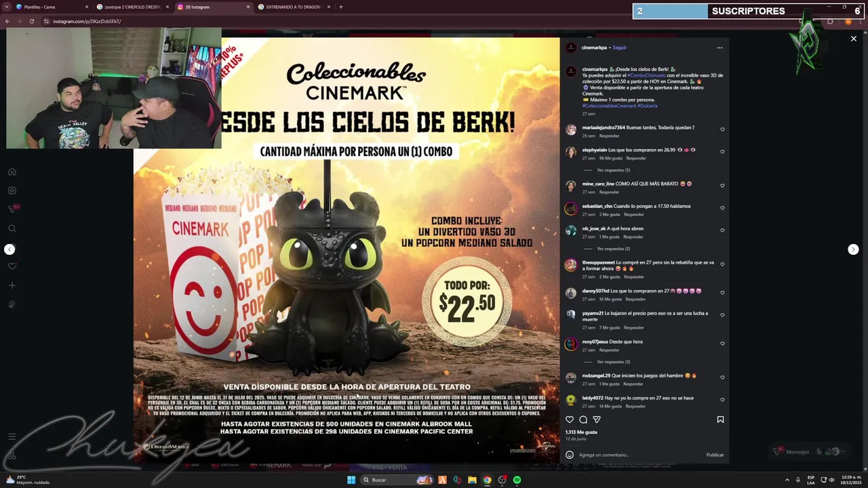Click Seguir to follow cinemarkpa
This screenshot has height=488, width=868.
(x=619, y=47)
